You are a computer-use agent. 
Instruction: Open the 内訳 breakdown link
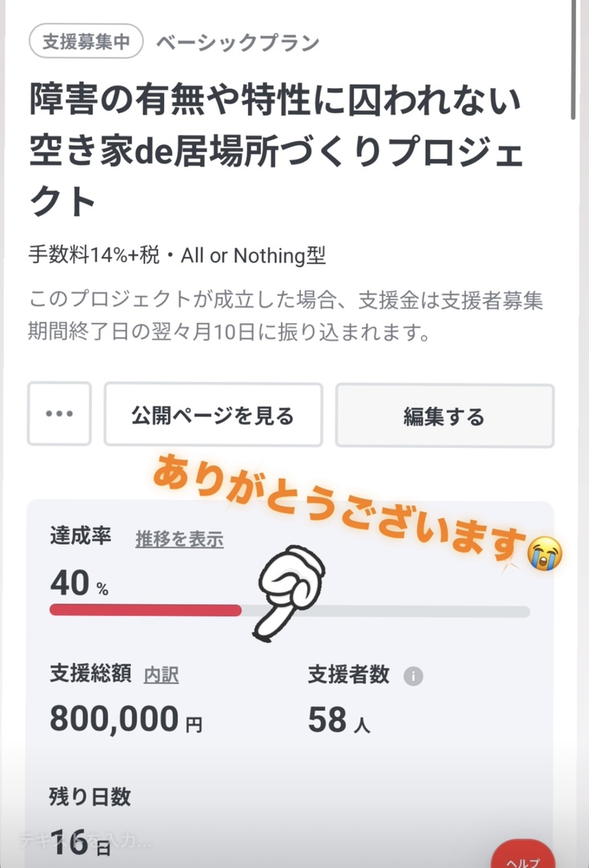pos(161,675)
